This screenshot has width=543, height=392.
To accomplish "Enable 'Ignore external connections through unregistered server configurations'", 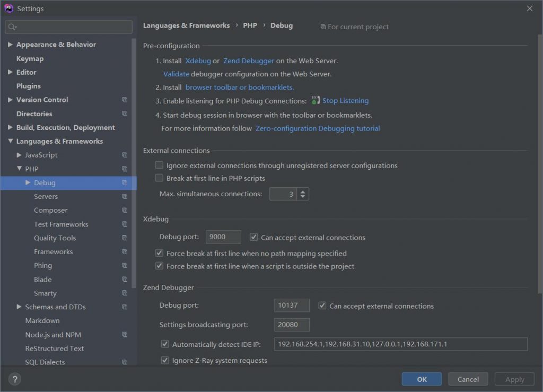I will (159, 165).
